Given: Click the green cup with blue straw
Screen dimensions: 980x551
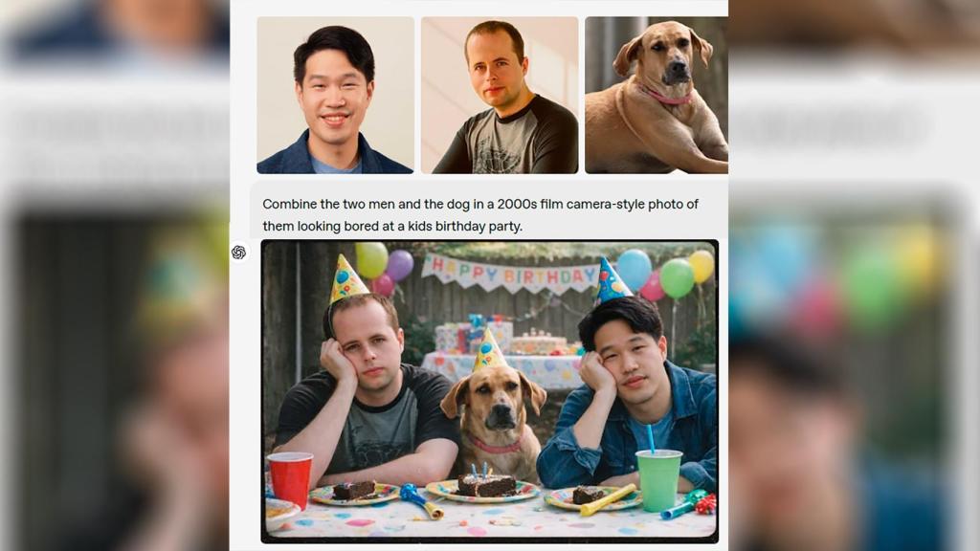Looking at the screenshot, I should click(658, 476).
